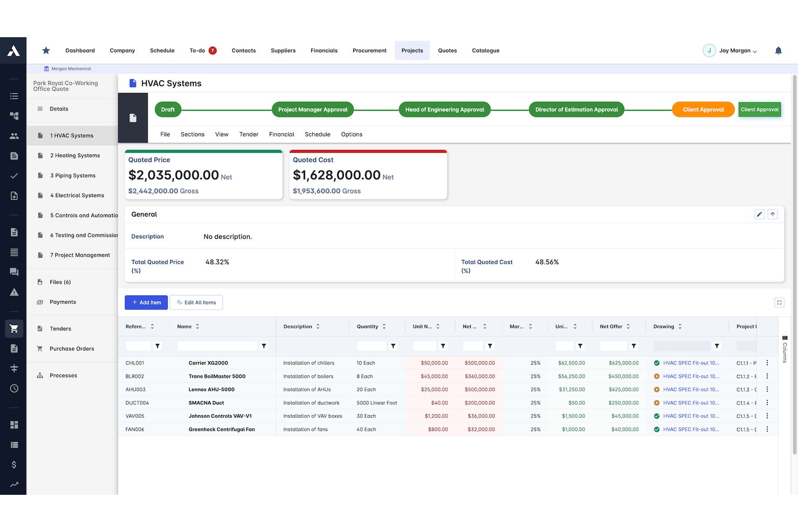Go to the Financials tab
The height and width of the screenshot is (532, 798).
(x=324, y=51)
